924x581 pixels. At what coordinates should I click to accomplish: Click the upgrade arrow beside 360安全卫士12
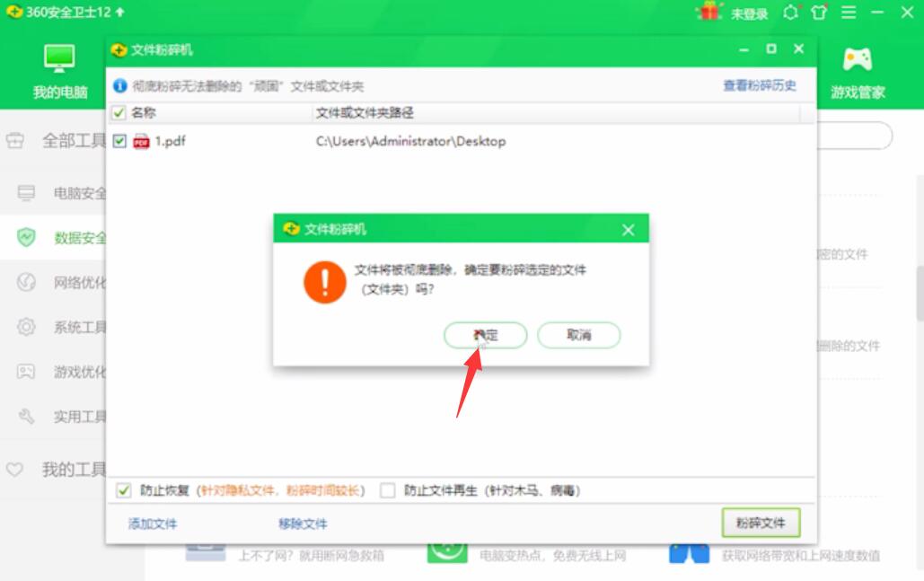[119, 12]
